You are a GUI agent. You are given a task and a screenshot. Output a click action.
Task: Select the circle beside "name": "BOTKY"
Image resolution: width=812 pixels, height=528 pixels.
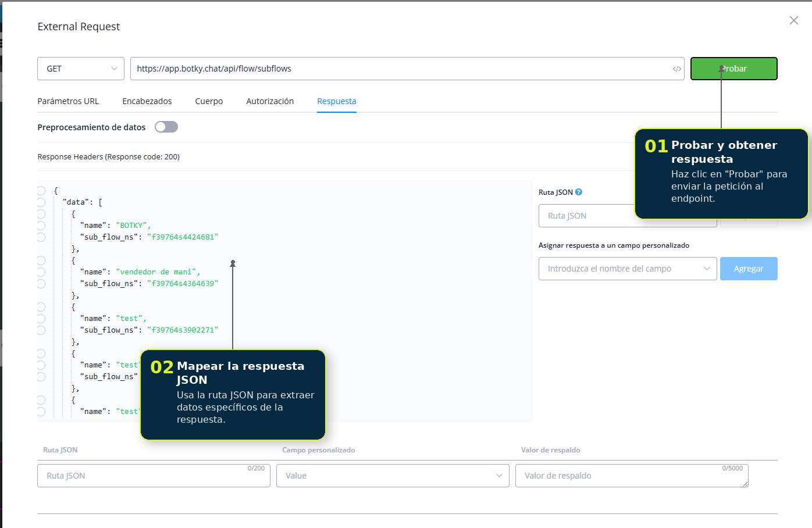click(x=41, y=226)
